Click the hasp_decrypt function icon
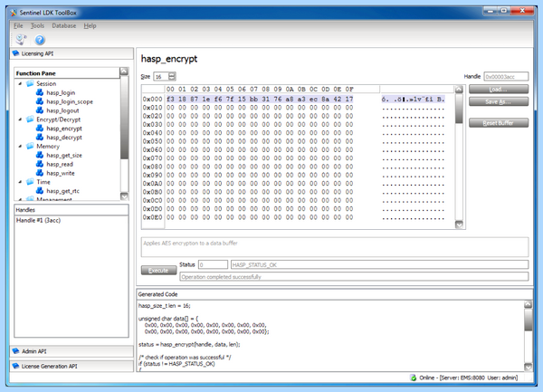Image resolution: width=543 pixels, height=392 pixels. (40, 137)
